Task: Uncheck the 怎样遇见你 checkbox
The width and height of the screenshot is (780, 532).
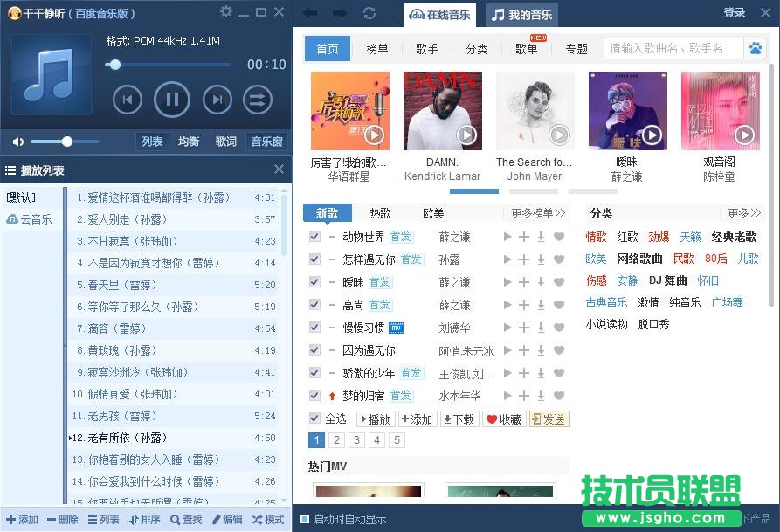Action: 314,259
